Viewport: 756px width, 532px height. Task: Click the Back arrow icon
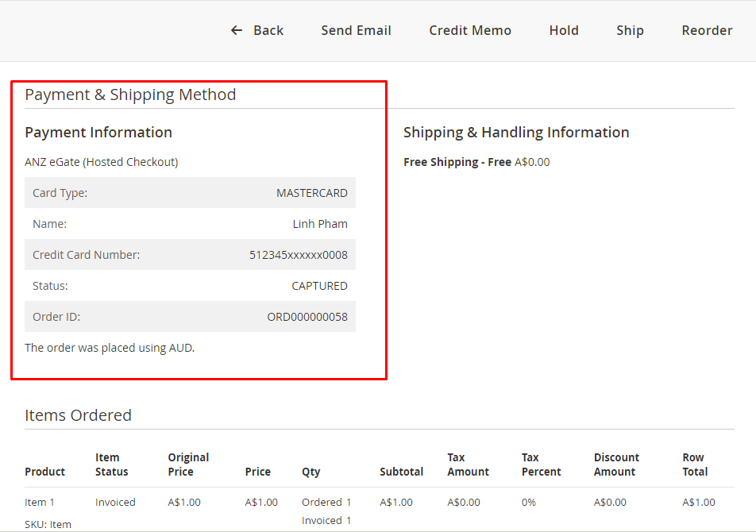coord(237,30)
